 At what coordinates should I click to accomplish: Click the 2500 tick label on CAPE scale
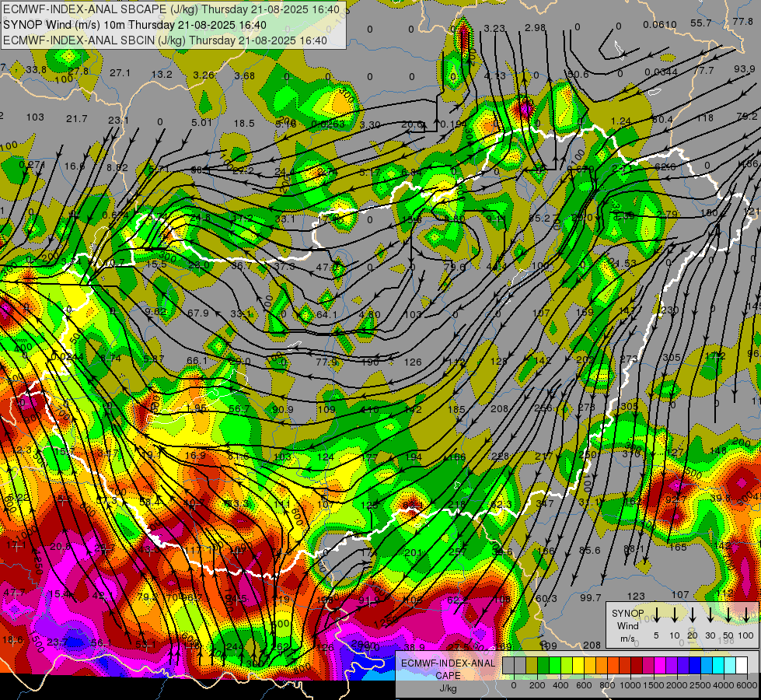pyautogui.click(x=700, y=685)
